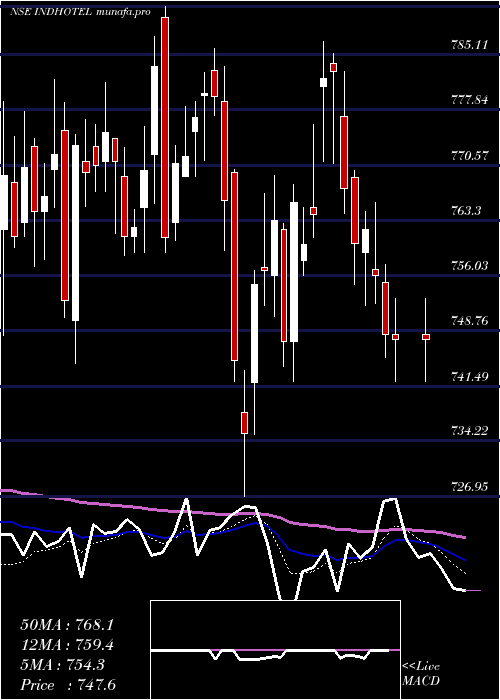
Task: Click the 5MA : 754.3 readout
Action: 62,665
